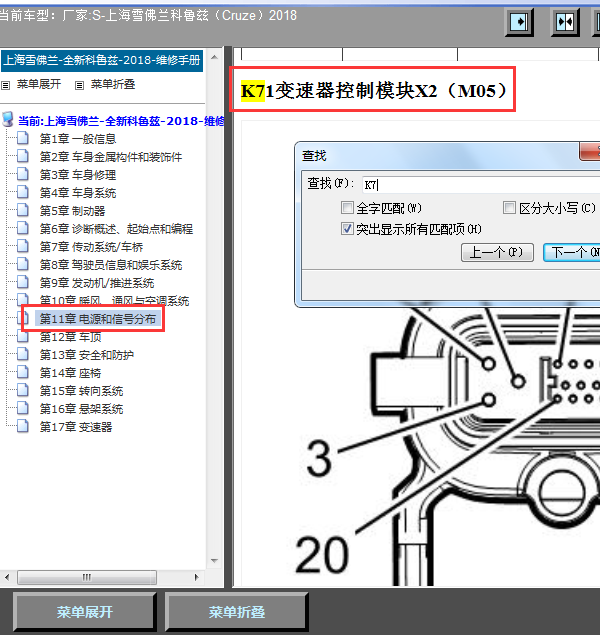Open 第17章 变速器 chapter
Image resolution: width=600 pixels, height=635 pixels.
(76, 427)
